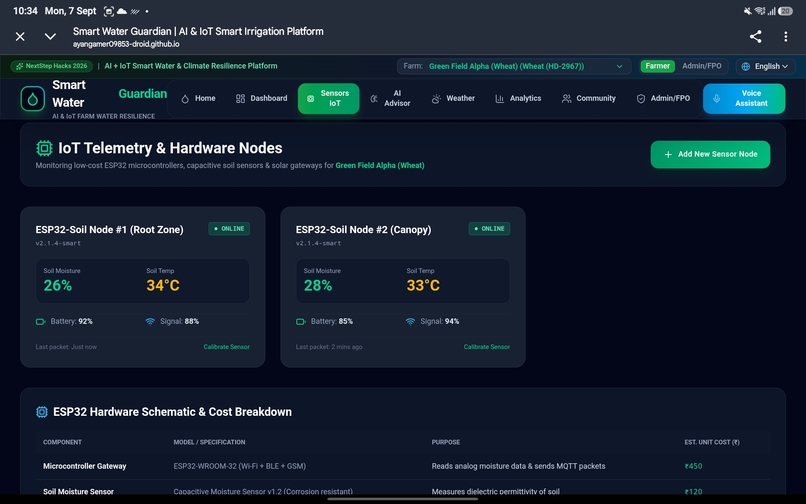
Task: Close the browser custom tab
Action: (x=20, y=37)
